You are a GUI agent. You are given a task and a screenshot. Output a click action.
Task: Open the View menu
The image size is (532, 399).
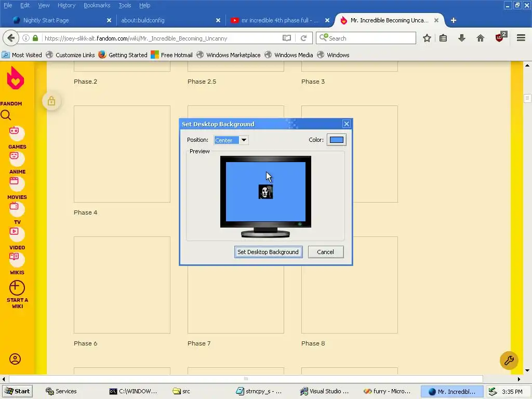[x=44, y=5]
